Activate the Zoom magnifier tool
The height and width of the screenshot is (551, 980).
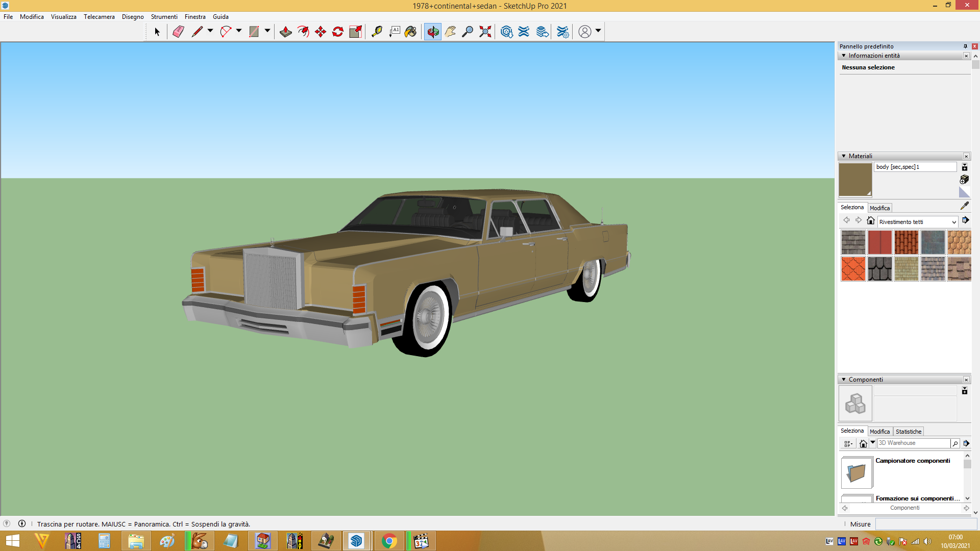point(468,32)
